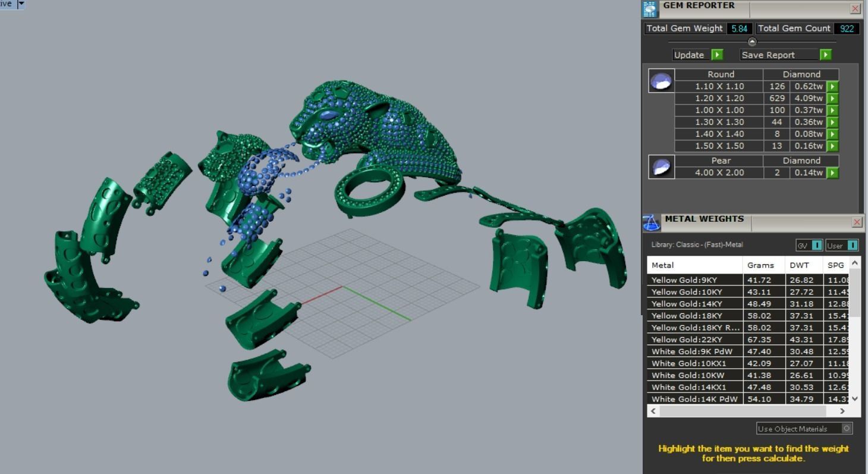Click the green arrow for 1.40 X 1.40 row
The width and height of the screenshot is (868, 474).
[832, 134]
